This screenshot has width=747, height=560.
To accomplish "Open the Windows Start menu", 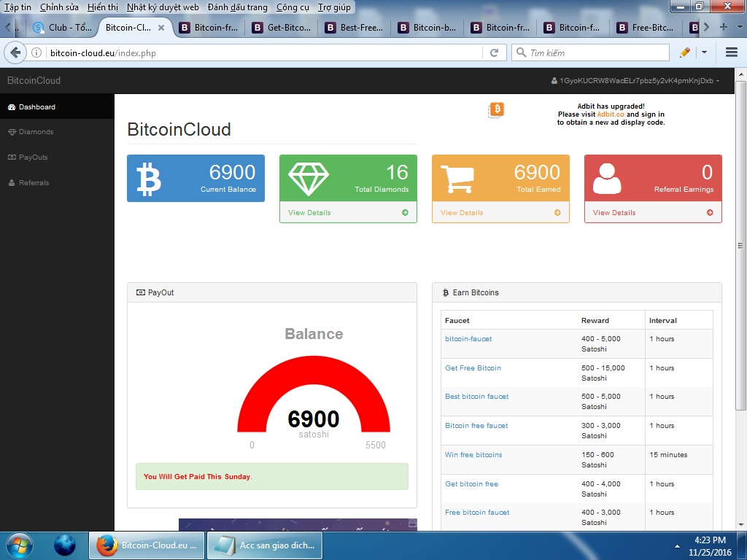I will point(20,545).
